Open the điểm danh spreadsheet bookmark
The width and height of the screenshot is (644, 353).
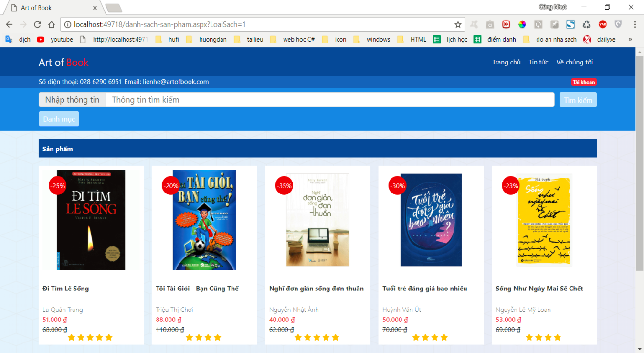coord(495,39)
